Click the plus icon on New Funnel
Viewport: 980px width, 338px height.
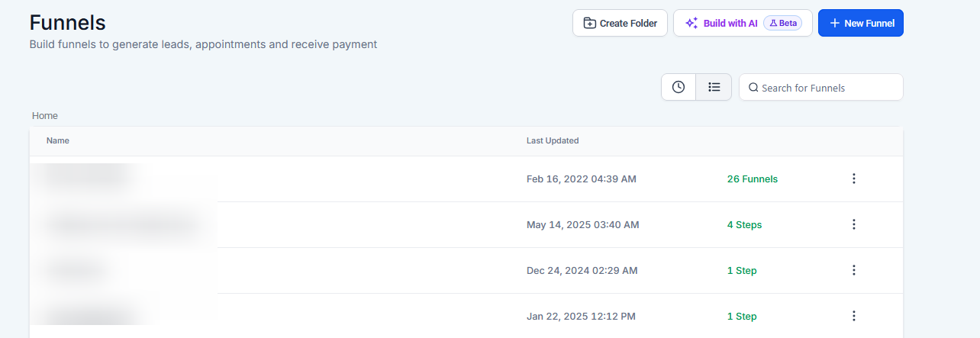click(x=834, y=23)
